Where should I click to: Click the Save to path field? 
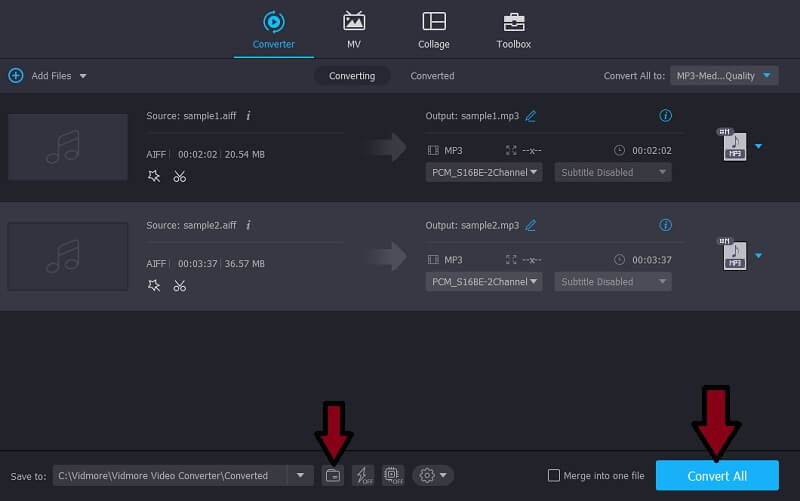pyautogui.click(x=170, y=476)
